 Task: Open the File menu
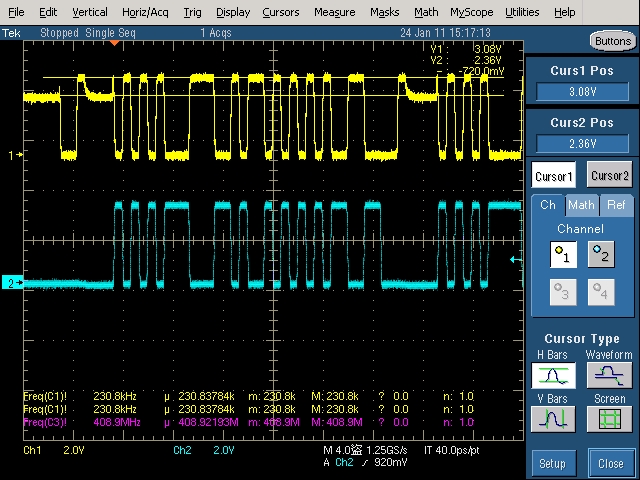(x=16, y=12)
